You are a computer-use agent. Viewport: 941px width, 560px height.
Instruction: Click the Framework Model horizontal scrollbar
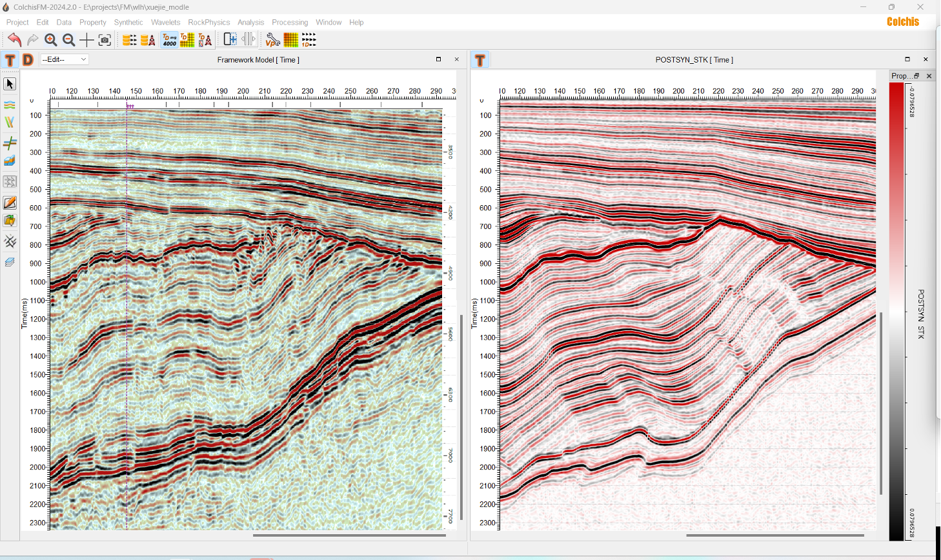tap(349, 535)
